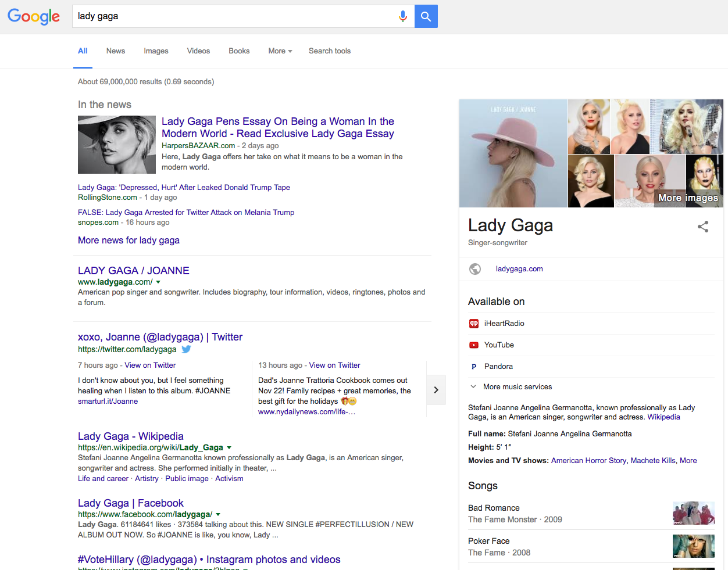728x570 pixels.
Task: Click View on Twitter for 7 hours ago tweet
Action: (x=150, y=365)
